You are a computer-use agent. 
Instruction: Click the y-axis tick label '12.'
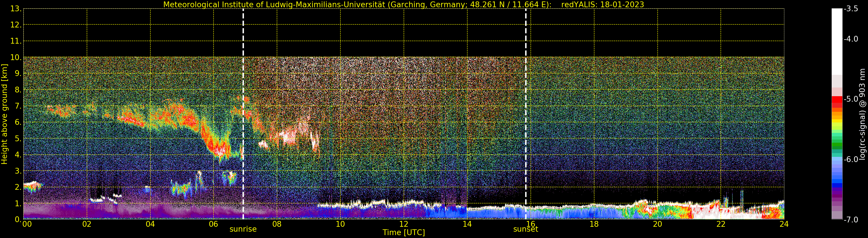coord(16,25)
